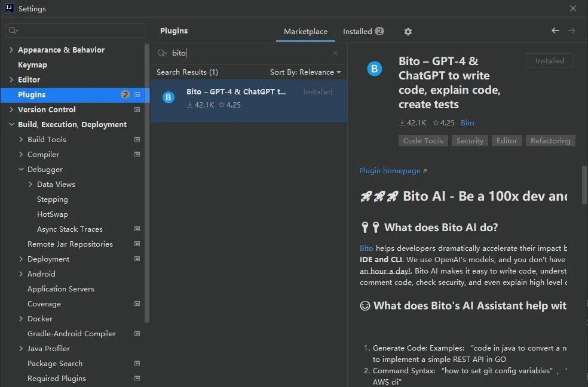Collapse Build, Execution, Deployment section
This screenshot has width=588, height=387.
pyautogui.click(x=11, y=124)
